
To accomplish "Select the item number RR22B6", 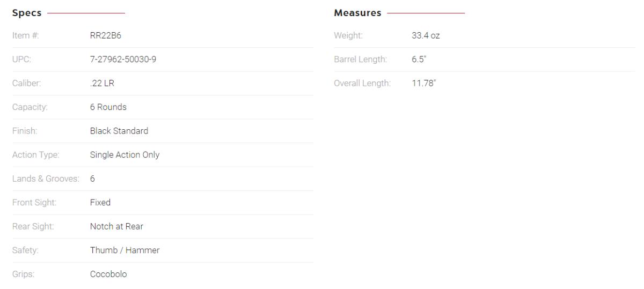I will 104,36.
